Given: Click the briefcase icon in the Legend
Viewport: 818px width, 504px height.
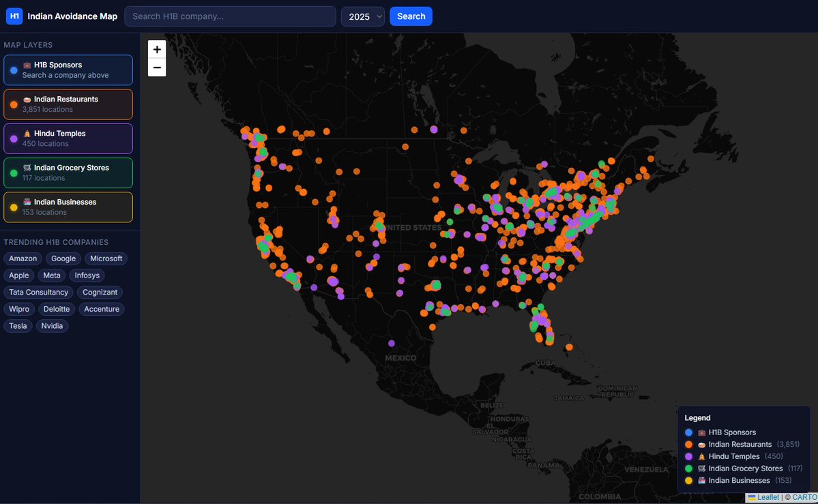Looking at the screenshot, I should [701, 432].
